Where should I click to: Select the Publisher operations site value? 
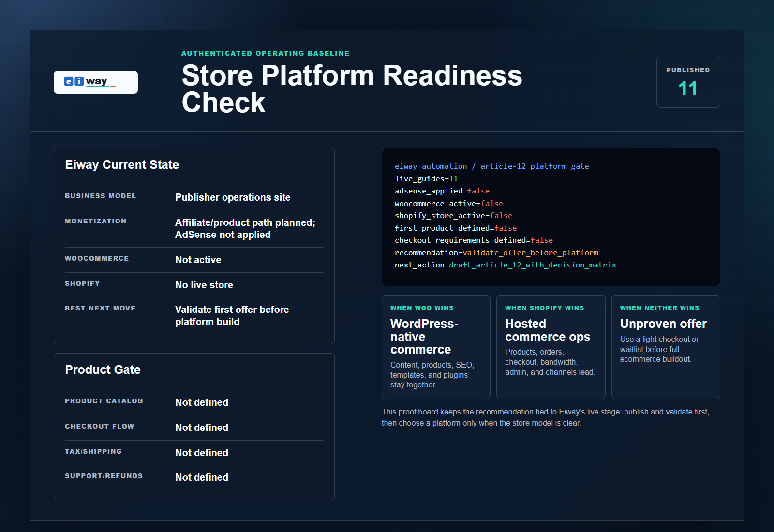[233, 197]
